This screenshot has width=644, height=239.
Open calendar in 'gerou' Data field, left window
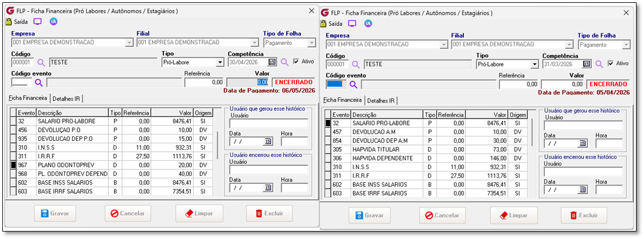[x=267, y=142]
